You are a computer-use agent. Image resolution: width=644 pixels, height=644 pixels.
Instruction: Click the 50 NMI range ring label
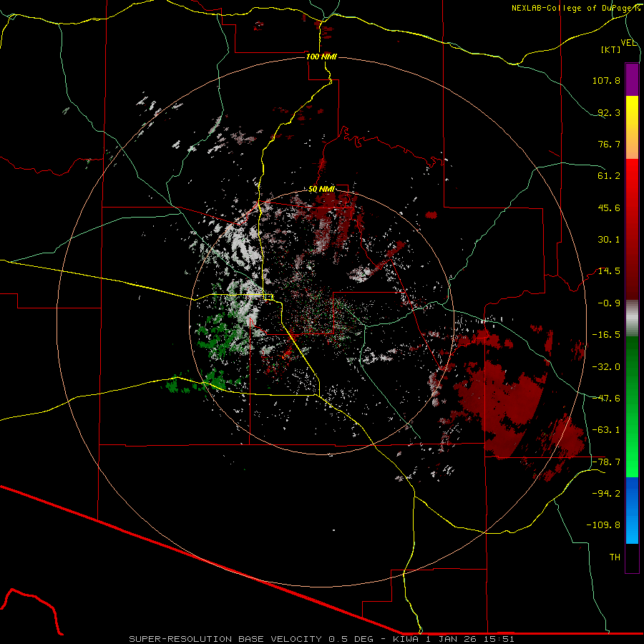tap(321, 190)
